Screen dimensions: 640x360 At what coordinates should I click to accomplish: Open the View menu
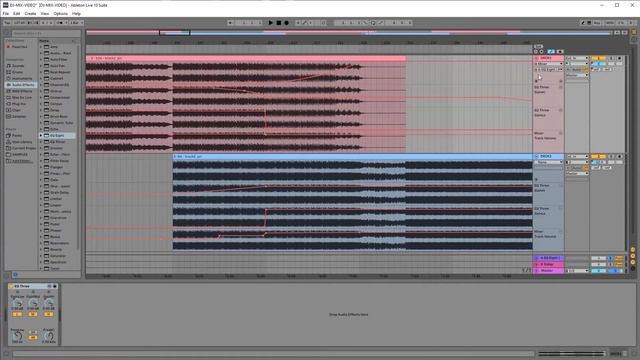click(45, 13)
